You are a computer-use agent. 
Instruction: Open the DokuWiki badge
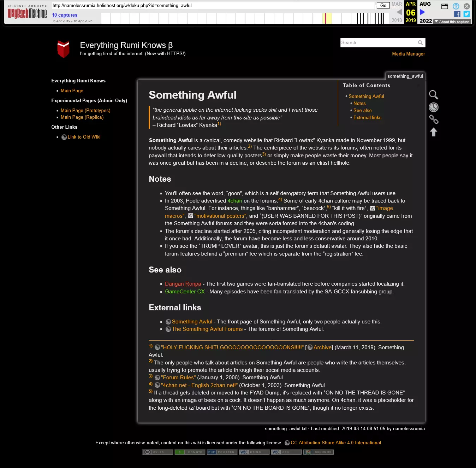pos(319,452)
